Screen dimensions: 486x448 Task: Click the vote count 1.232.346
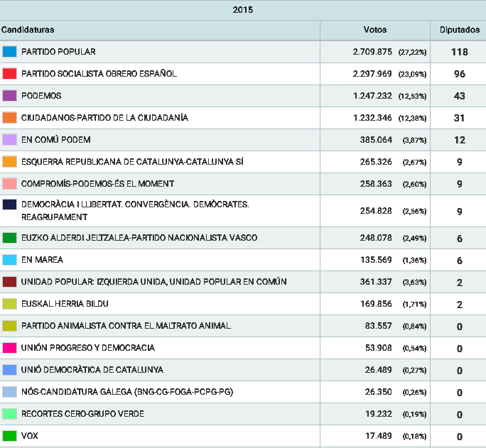click(x=372, y=118)
